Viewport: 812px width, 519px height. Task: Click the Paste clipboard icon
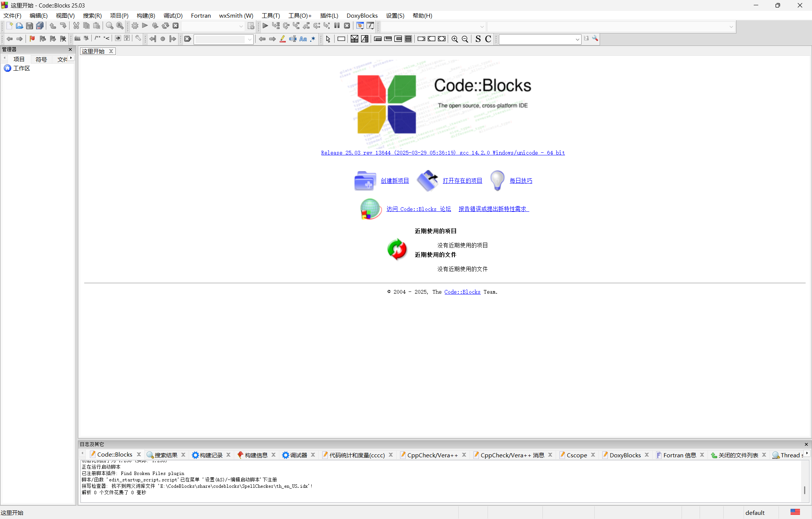tap(97, 26)
